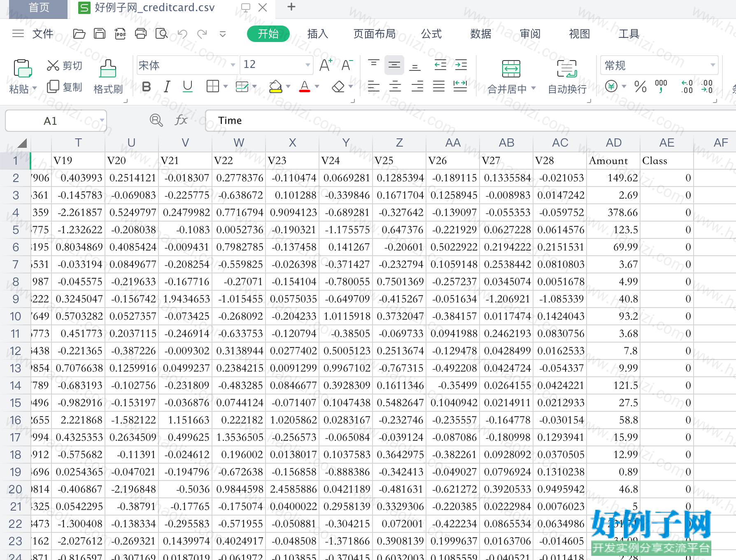The height and width of the screenshot is (560, 736).
Task: Toggle underline formatting
Action: (188, 86)
